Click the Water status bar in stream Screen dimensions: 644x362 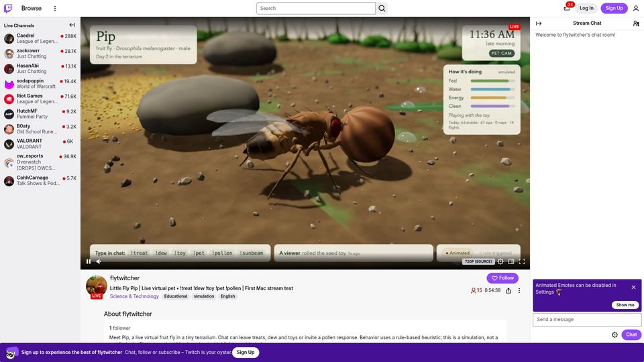coord(493,89)
